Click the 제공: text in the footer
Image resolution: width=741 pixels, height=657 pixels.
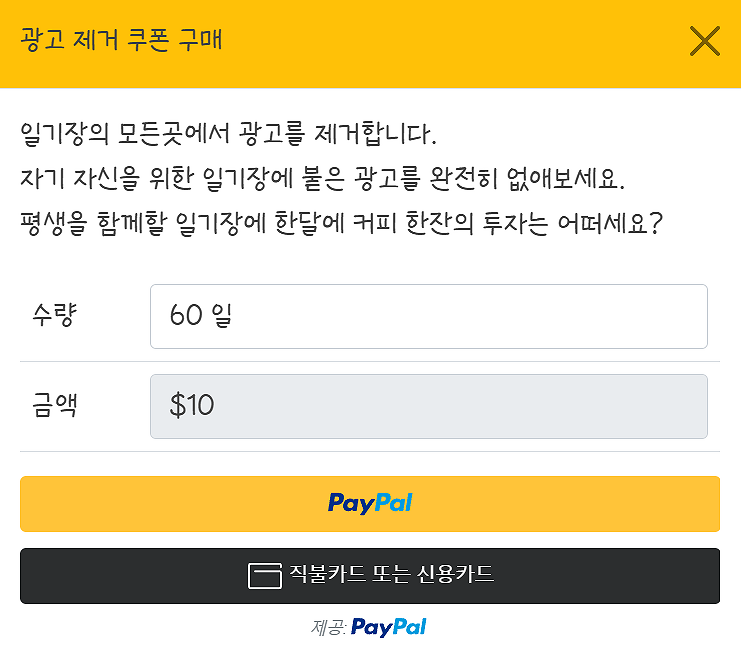click(328, 628)
